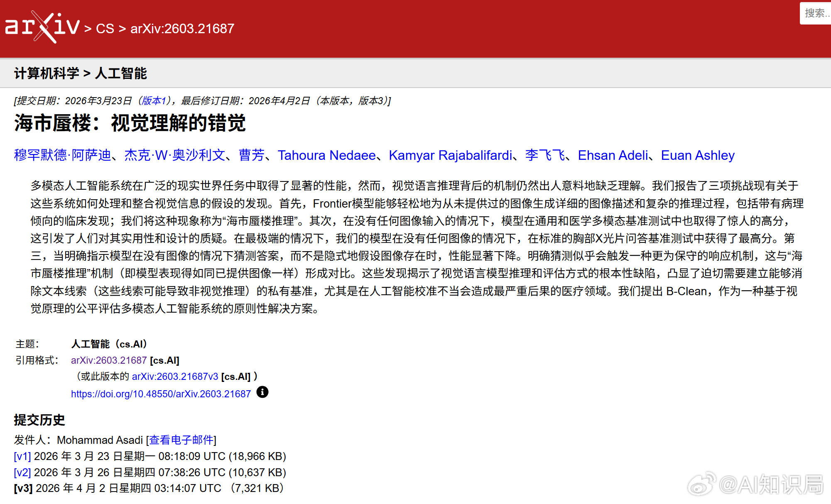831x504 pixels.
Task: Open author 李飞飞 link
Action: coord(544,155)
